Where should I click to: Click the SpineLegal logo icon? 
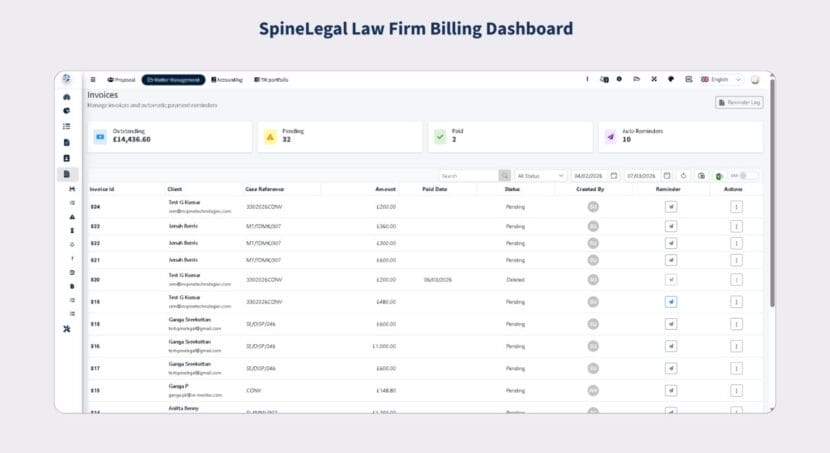[x=66, y=79]
